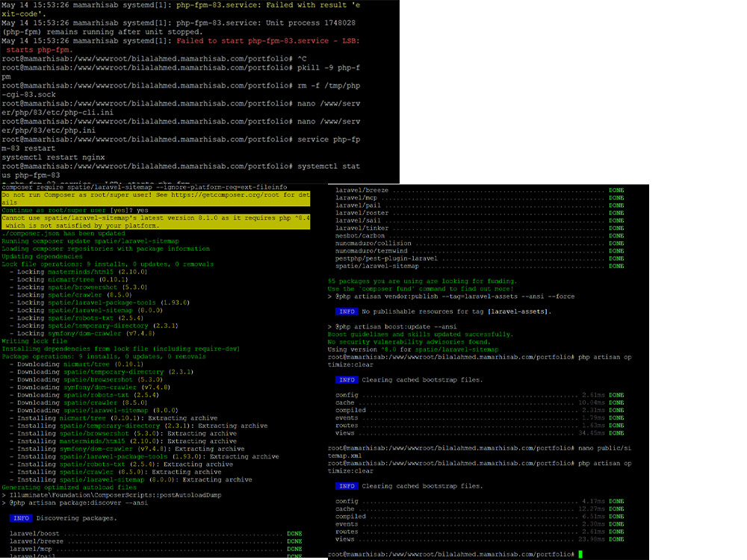This screenshot has width=747, height=560.
Task: Click the 'nesbot/carbon' DONE row
Action: pos(480,236)
